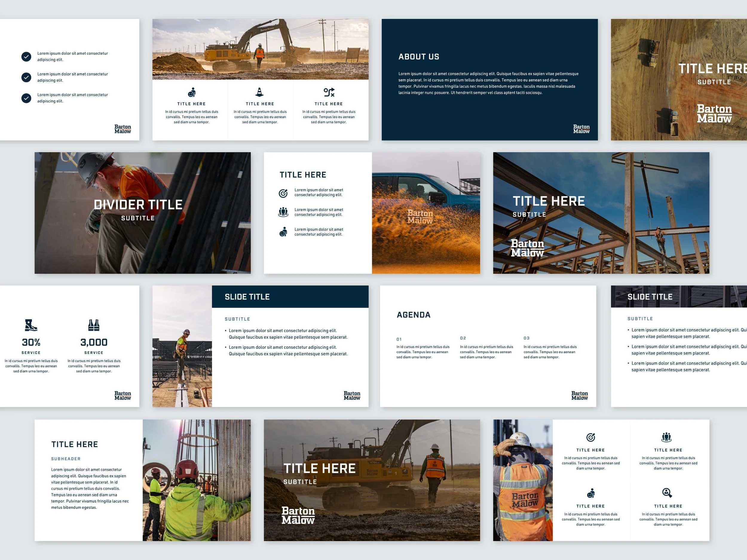Select the magnifier person-search icon
The image size is (747, 560).
(667, 493)
